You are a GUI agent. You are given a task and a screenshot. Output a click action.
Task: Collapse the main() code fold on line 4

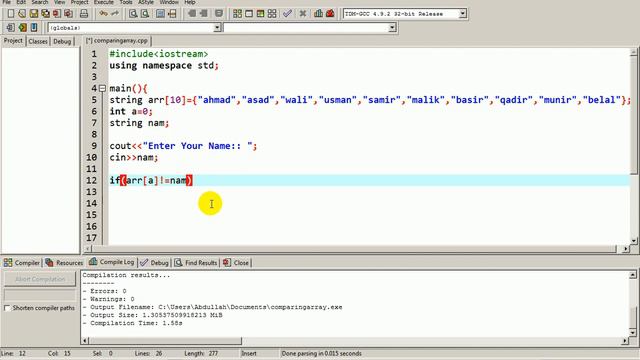102,88
